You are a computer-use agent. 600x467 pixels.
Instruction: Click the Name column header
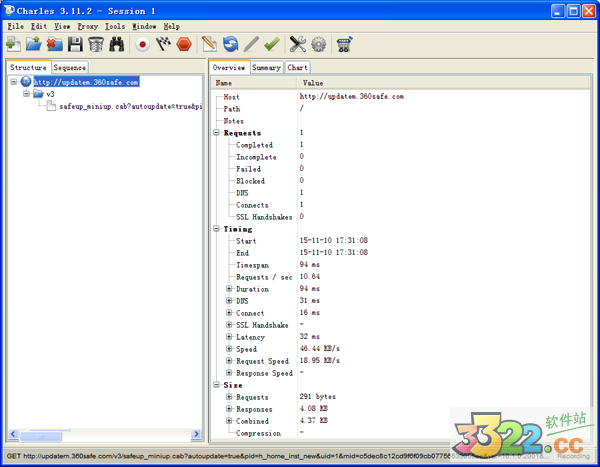(254, 83)
